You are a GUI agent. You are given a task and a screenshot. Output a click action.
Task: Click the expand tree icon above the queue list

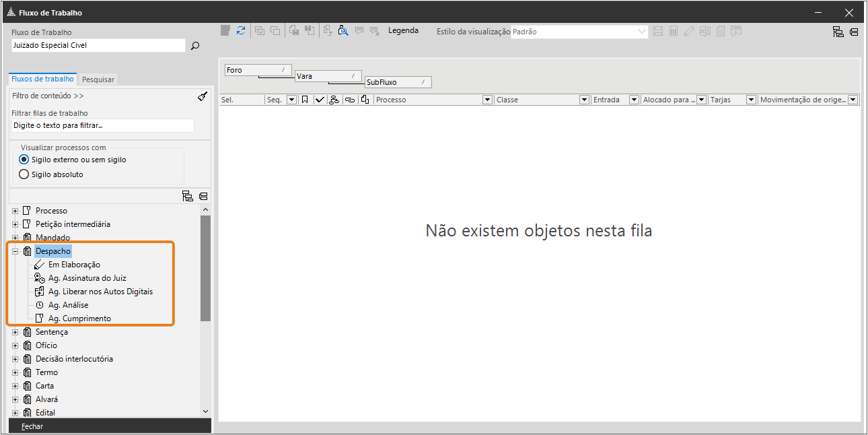point(188,197)
